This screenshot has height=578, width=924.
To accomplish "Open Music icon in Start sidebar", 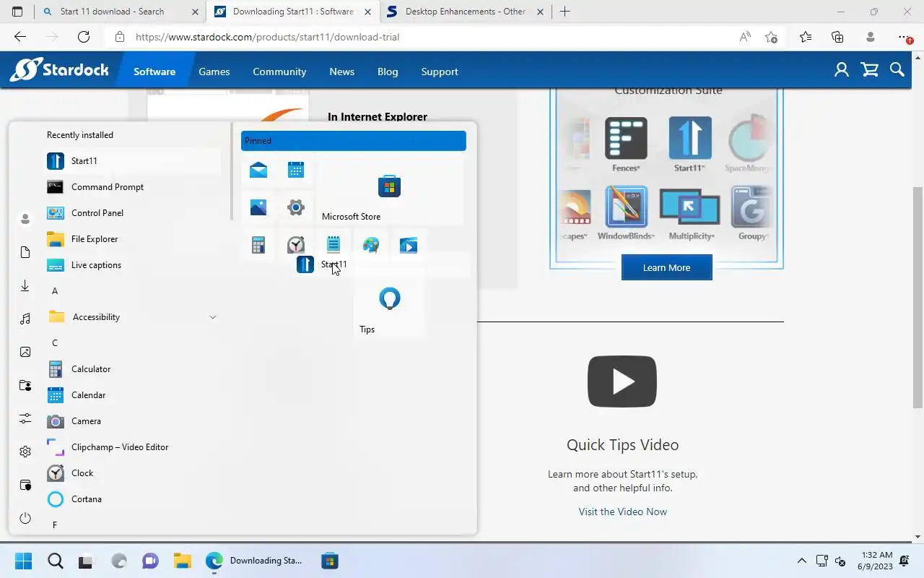I will 25,319.
